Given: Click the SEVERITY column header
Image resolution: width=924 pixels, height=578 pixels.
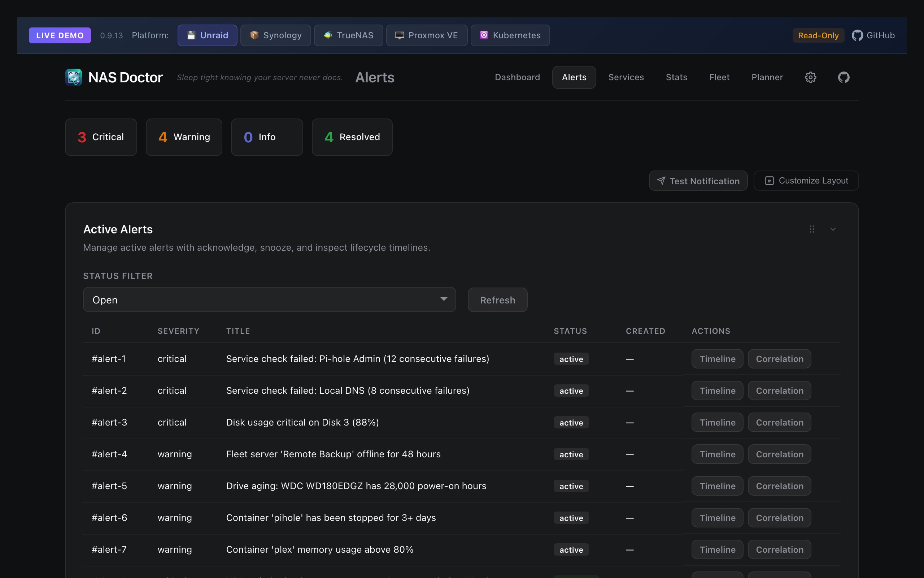Looking at the screenshot, I should [178, 331].
